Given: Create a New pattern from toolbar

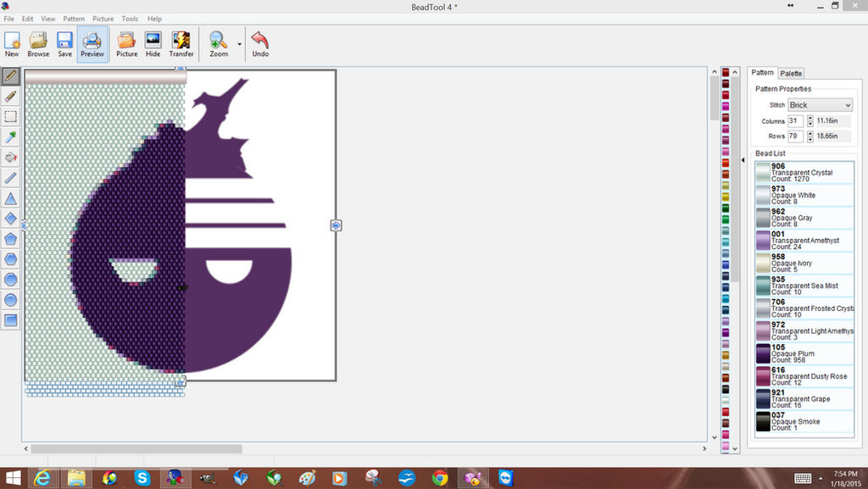Looking at the screenshot, I should [12, 44].
